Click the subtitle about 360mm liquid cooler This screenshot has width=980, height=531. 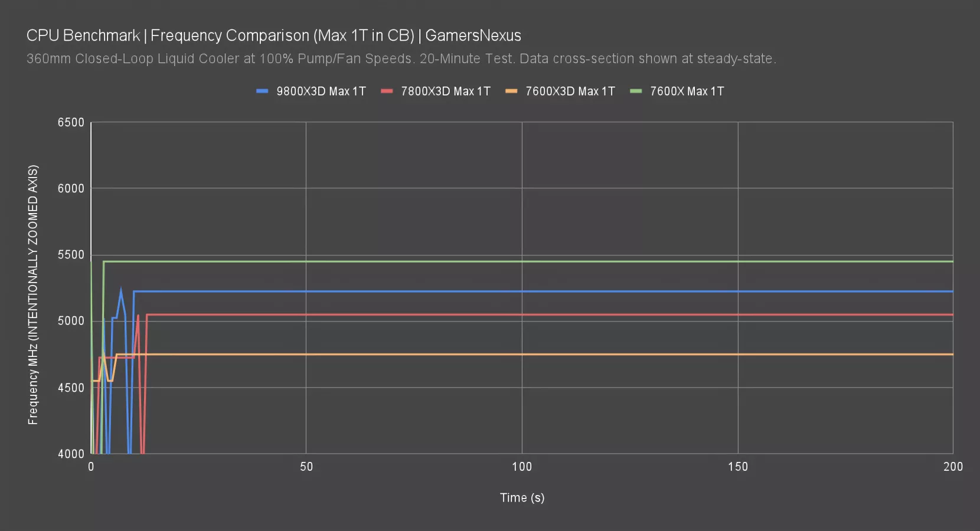pyautogui.click(x=401, y=59)
